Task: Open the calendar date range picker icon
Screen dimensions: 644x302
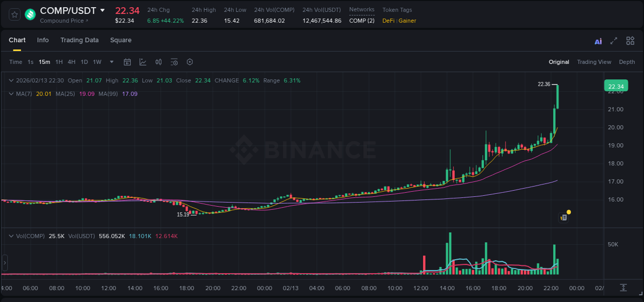Action: (x=127, y=62)
